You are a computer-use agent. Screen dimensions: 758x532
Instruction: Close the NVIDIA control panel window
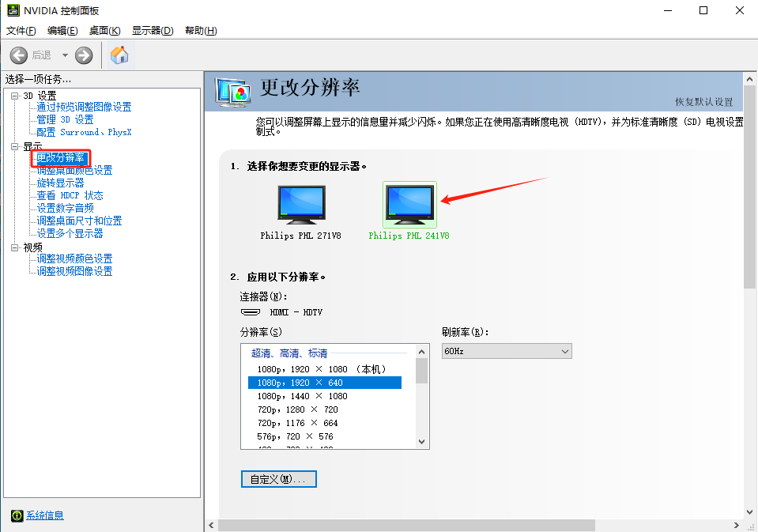pos(740,10)
